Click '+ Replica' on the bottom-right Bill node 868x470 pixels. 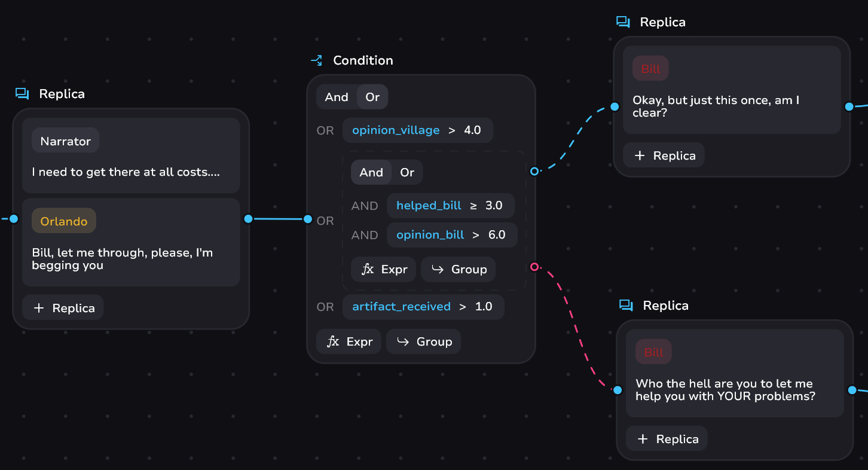(x=667, y=438)
